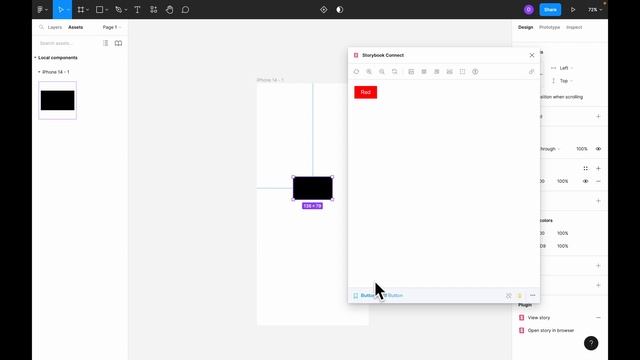Switch to the Assets tab
Image resolution: width=640 pixels, height=360 pixels.
coord(76,27)
